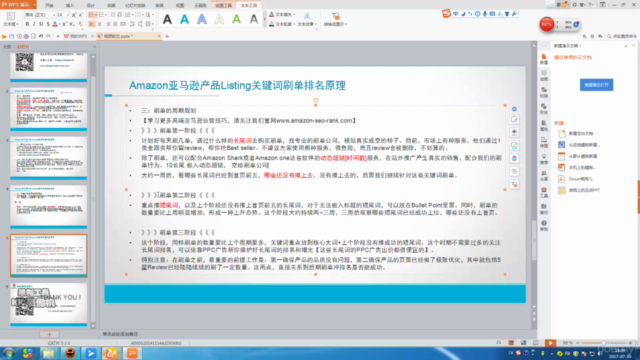This screenshot has width=640, height=360.
Task: Open the New sidebar panel icon
Action: click(x=544, y=59)
